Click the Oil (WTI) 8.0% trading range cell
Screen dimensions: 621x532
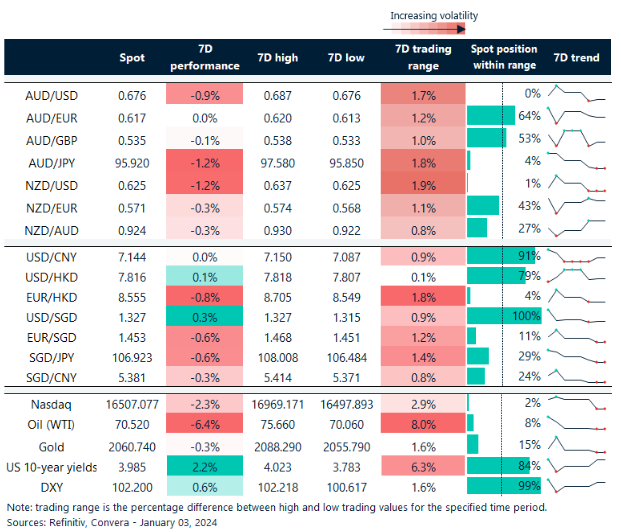click(x=422, y=424)
